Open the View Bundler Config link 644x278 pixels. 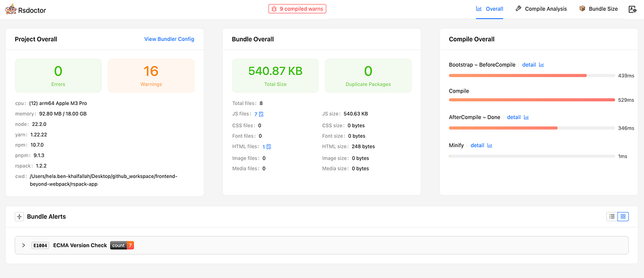click(169, 39)
